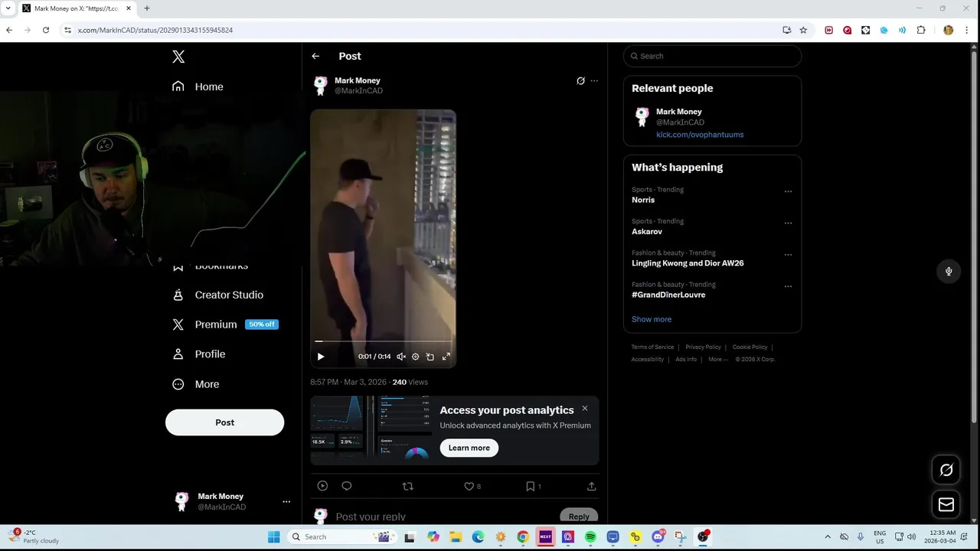Click the post analytics icon in action row
980x551 pixels.
(x=322, y=486)
